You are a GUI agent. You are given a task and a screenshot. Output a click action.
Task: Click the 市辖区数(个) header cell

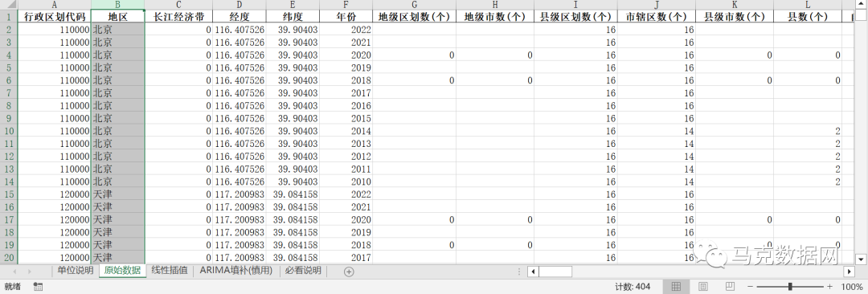coord(657,17)
